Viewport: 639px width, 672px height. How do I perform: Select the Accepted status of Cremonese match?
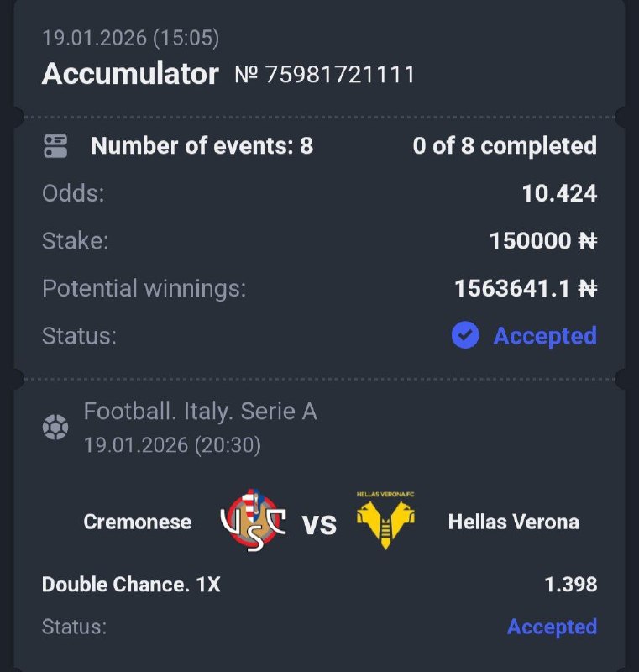click(x=552, y=627)
